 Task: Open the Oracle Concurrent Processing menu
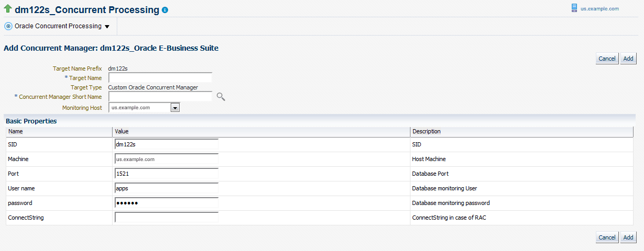(58, 26)
